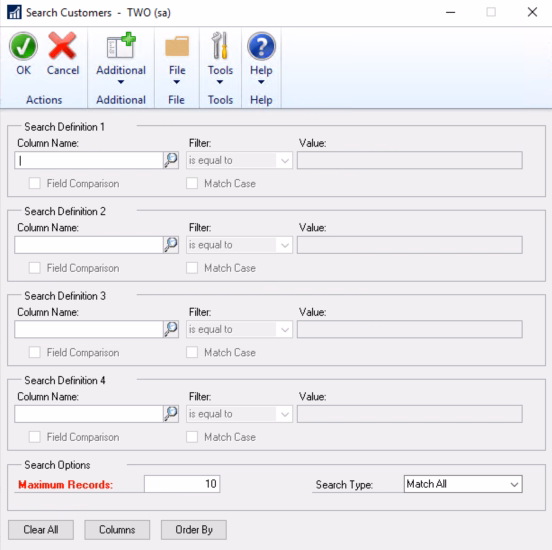Click the Maximum Records input field
552x550 pixels.
(182, 484)
